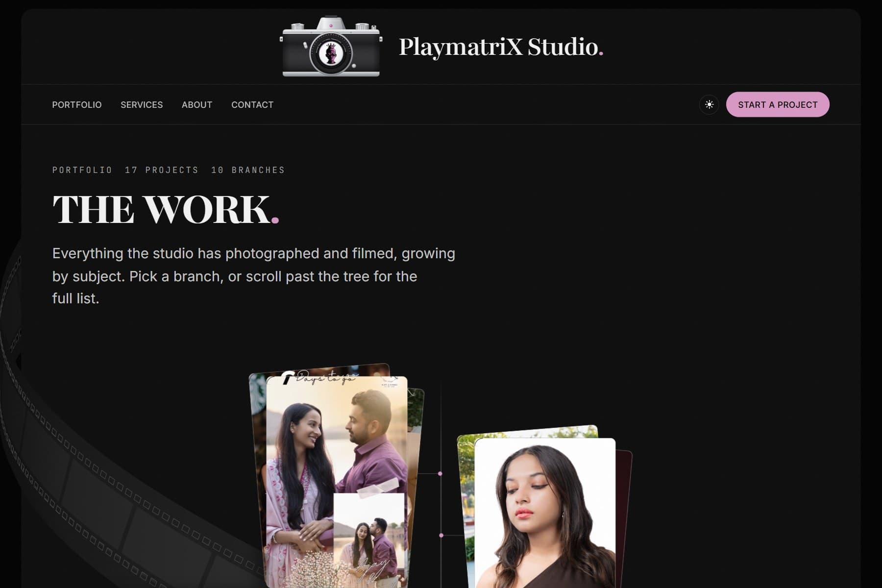Viewport: 882px width, 588px height.
Task: Click the "17 PROJECTS" label
Action: [162, 170]
